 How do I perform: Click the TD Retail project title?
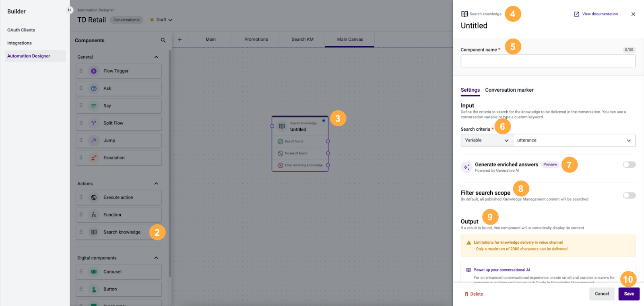[91, 20]
